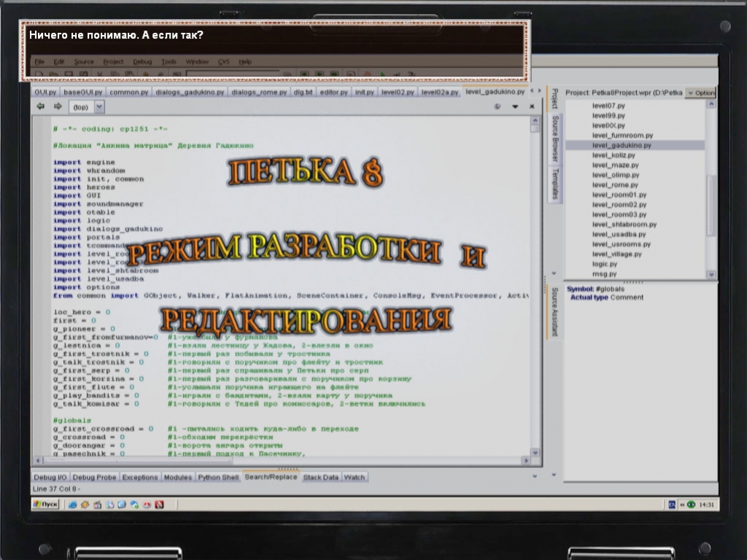Open the Python Shell tab
This screenshot has height=560, width=747.
click(x=218, y=477)
